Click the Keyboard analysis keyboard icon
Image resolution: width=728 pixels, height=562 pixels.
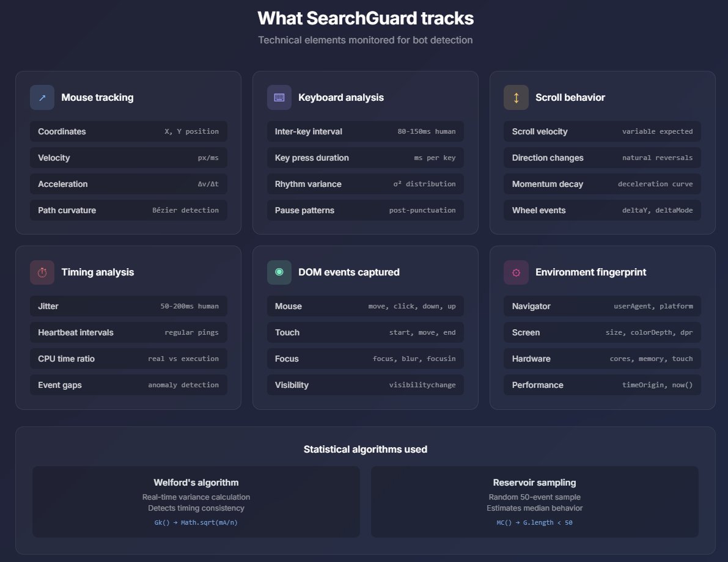(279, 98)
